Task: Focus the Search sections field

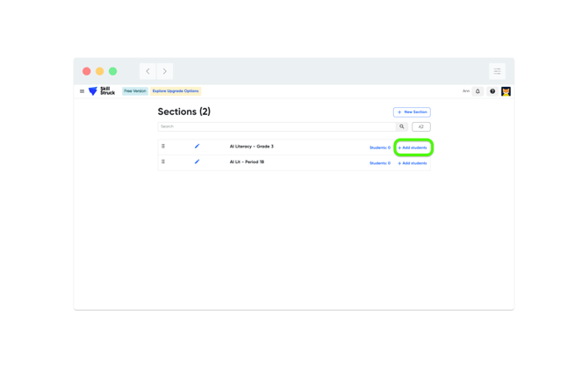Action: [x=276, y=126]
